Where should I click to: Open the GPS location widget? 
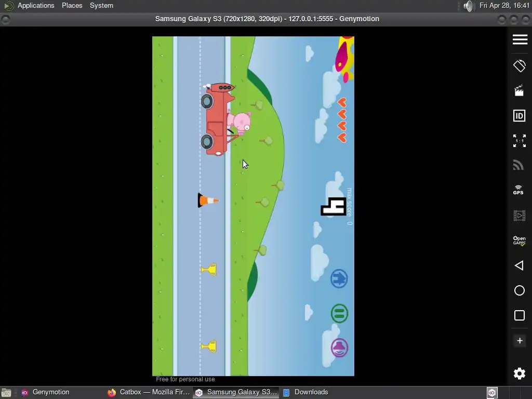tap(518, 190)
